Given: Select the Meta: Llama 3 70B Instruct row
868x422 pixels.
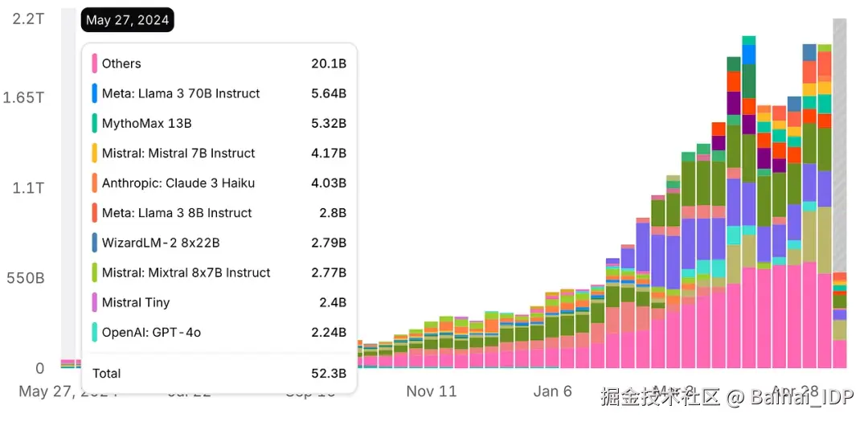Looking at the screenshot, I should pos(219,93).
